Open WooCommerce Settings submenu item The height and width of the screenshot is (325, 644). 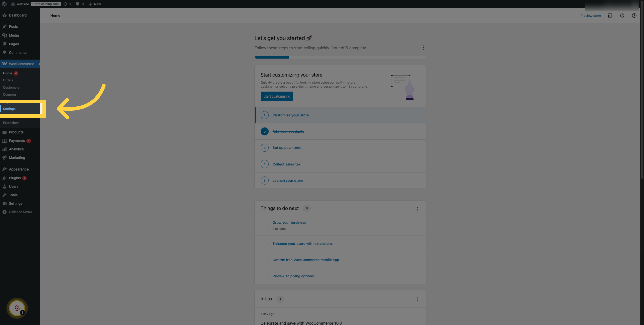[x=9, y=109]
